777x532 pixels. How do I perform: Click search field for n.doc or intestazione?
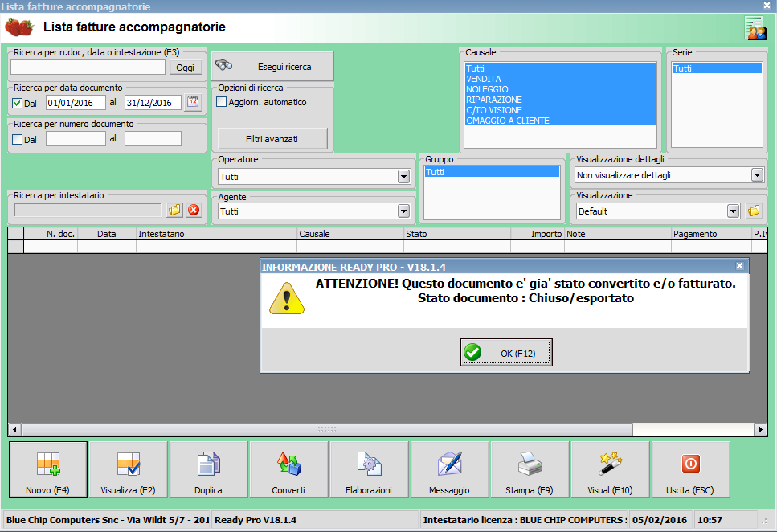pos(88,68)
